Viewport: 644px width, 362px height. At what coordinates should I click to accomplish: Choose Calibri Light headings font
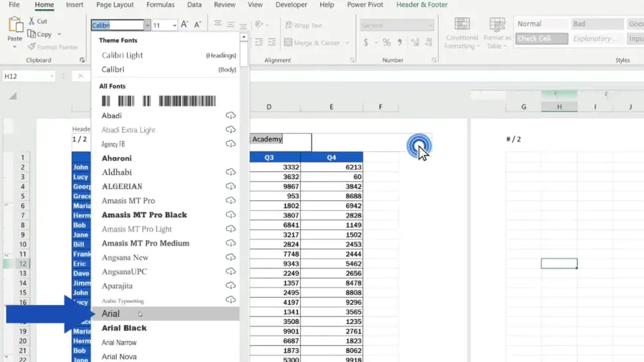coord(165,55)
